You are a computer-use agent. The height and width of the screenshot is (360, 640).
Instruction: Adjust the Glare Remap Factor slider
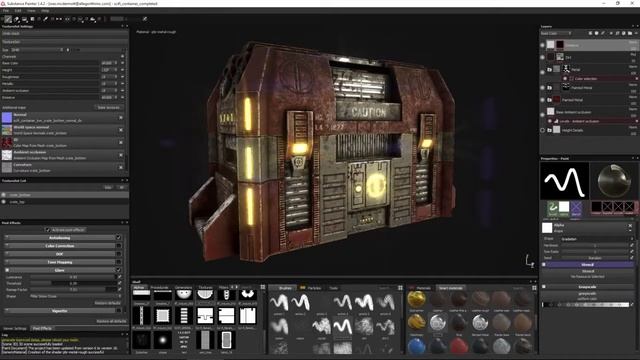pos(73,289)
